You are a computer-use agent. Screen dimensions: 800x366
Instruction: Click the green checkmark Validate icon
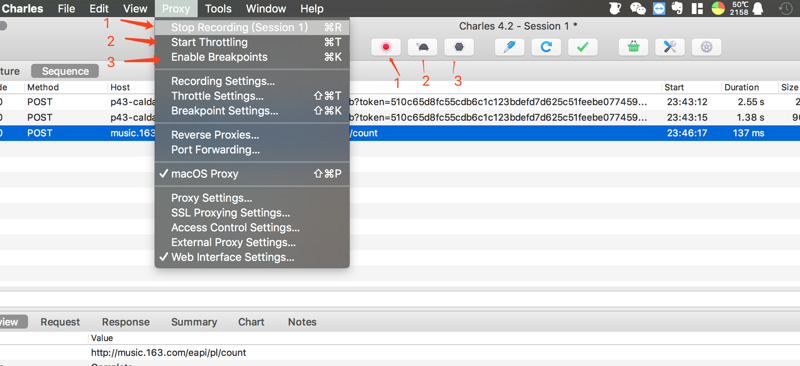[x=583, y=47]
